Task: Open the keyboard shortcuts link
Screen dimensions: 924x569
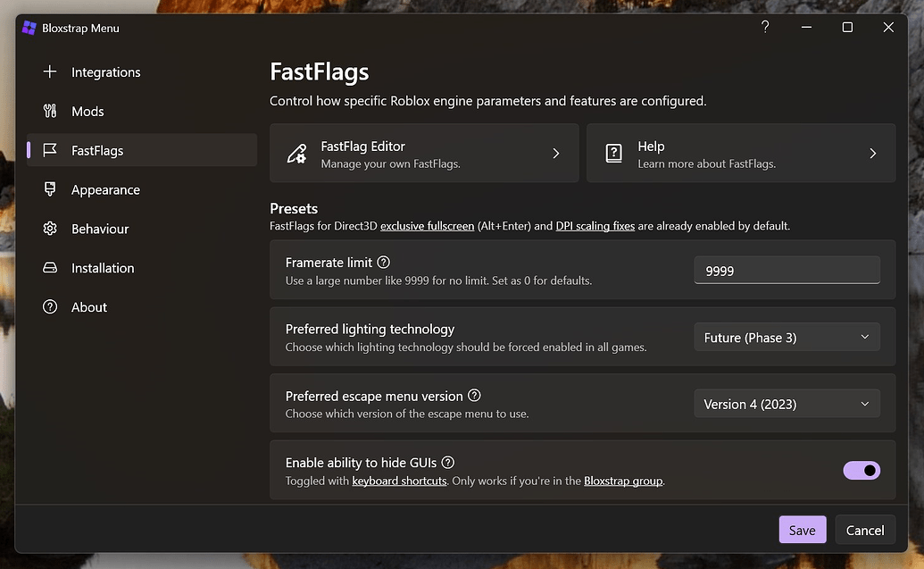Action: point(399,480)
